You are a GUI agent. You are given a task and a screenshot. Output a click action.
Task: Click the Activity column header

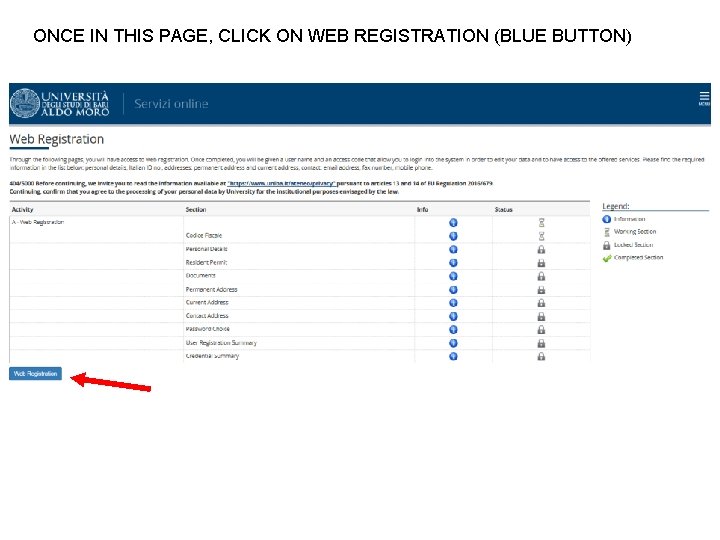pyautogui.click(x=22, y=209)
